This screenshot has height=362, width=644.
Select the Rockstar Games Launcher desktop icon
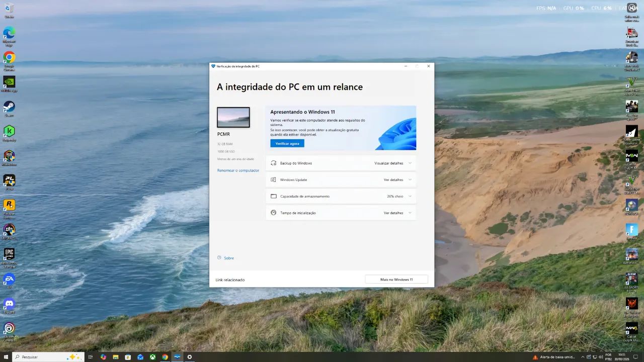pos(9,207)
